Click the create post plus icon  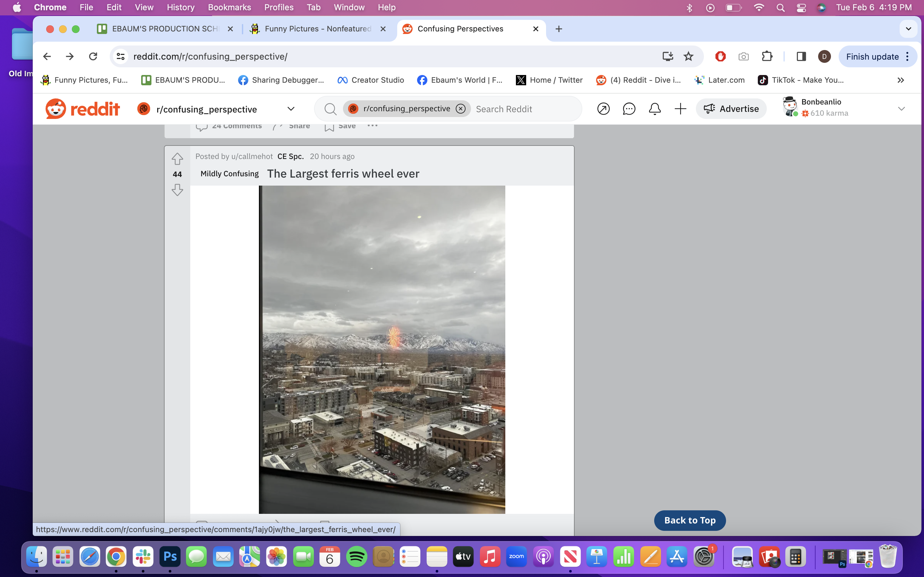[680, 109]
